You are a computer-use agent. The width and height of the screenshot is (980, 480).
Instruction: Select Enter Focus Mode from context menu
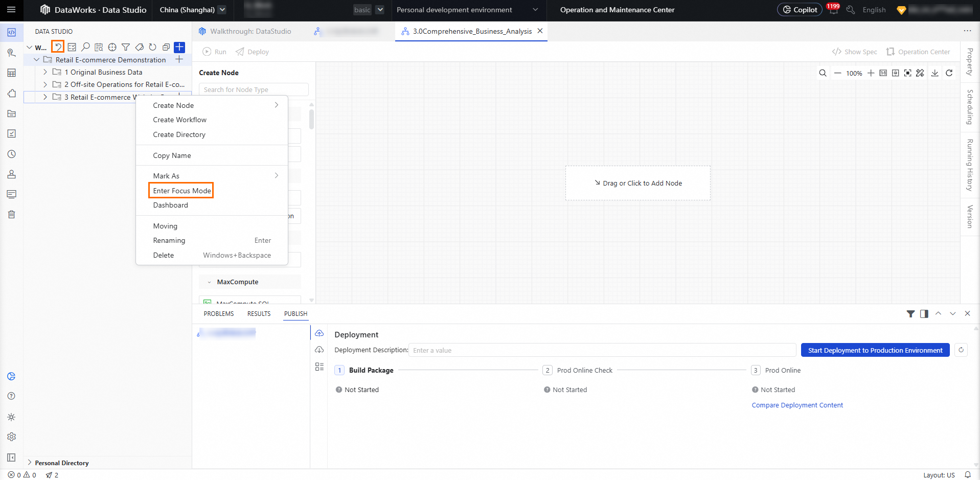click(x=181, y=191)
